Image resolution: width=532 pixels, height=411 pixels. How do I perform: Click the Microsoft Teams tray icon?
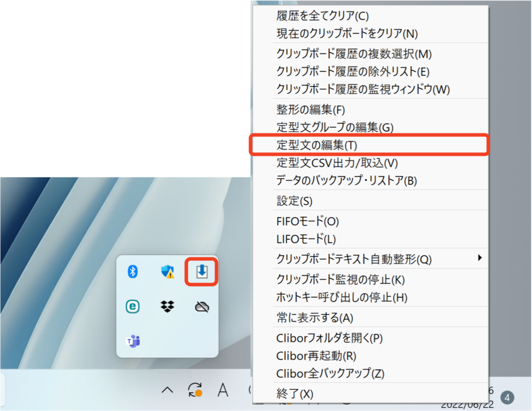pyautogui.click(x=134, y=341)
